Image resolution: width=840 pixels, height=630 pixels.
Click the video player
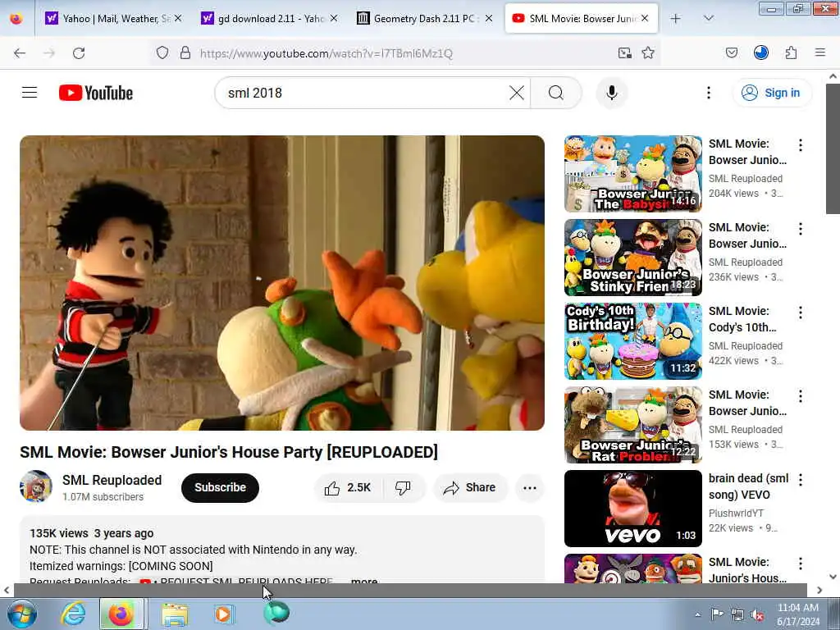[282, 283]
